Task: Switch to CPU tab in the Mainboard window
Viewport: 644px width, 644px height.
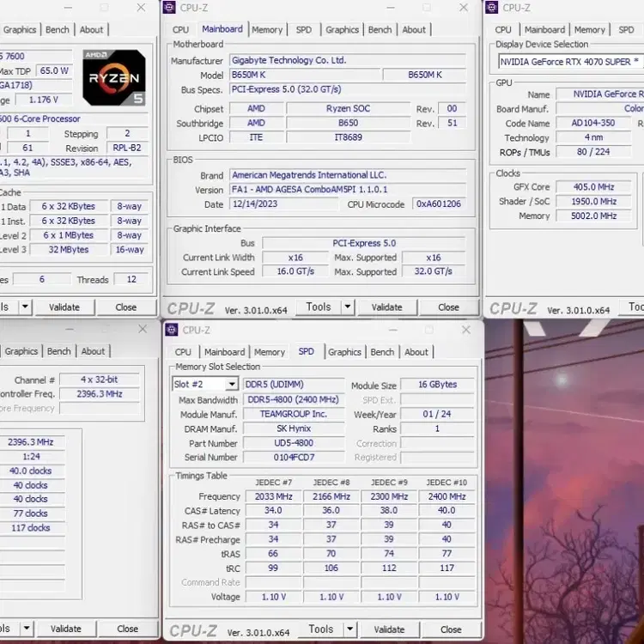Action: [180, 30]
